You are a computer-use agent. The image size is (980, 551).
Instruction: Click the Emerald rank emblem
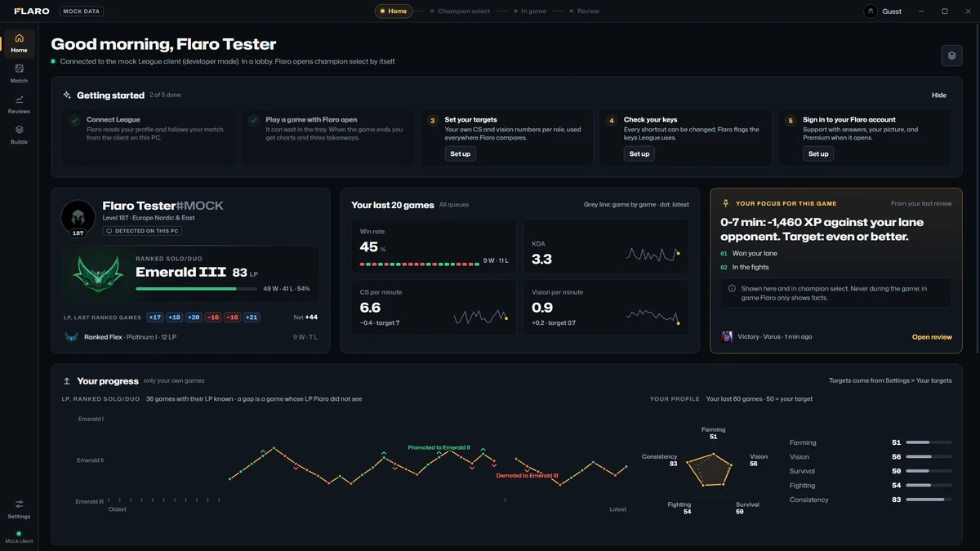point(97,273)
